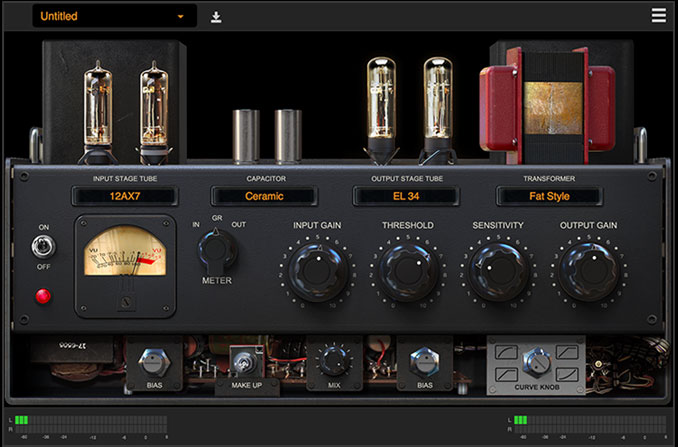This screenshot has height=447, width=678.
Task: Select the EL 34 output tube field
Action: coord(407,197)
